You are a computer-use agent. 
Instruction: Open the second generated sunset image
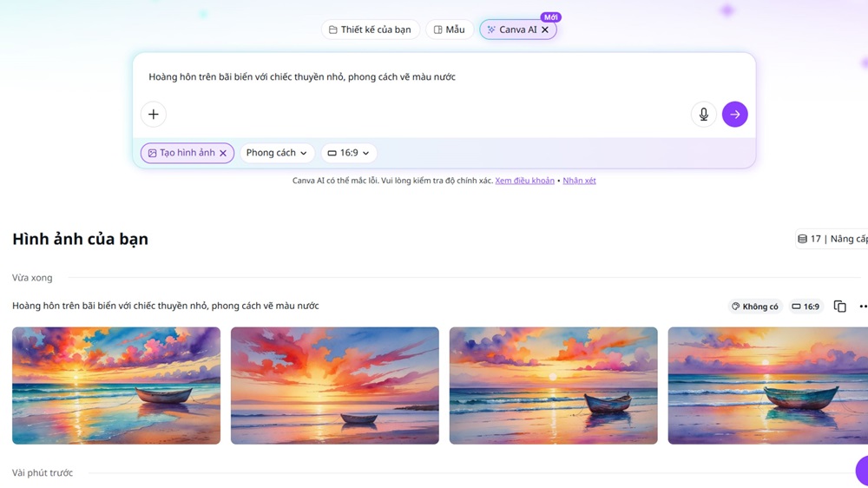click(x=335, y=386)
